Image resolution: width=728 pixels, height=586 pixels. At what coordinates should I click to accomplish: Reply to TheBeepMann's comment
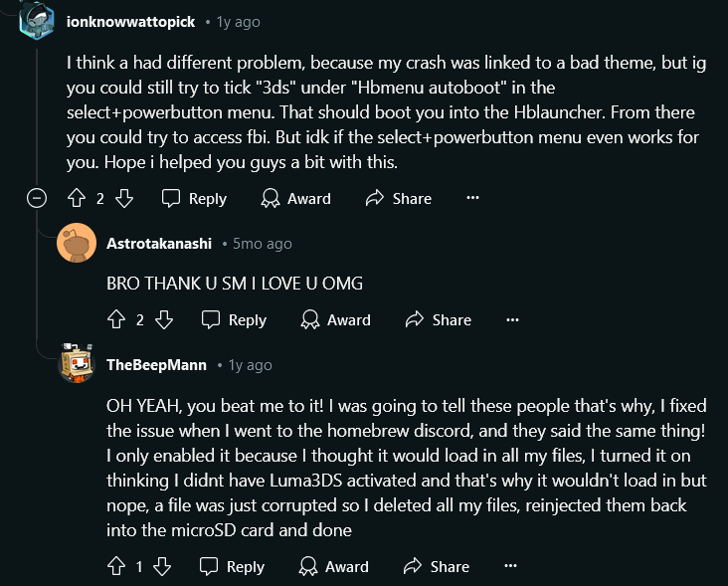coord(232,566)
